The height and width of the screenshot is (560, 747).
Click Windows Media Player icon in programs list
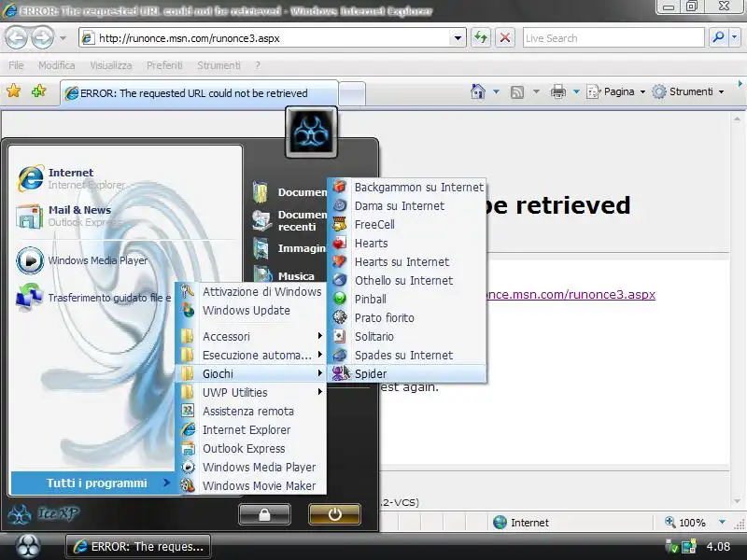(188, 468)
